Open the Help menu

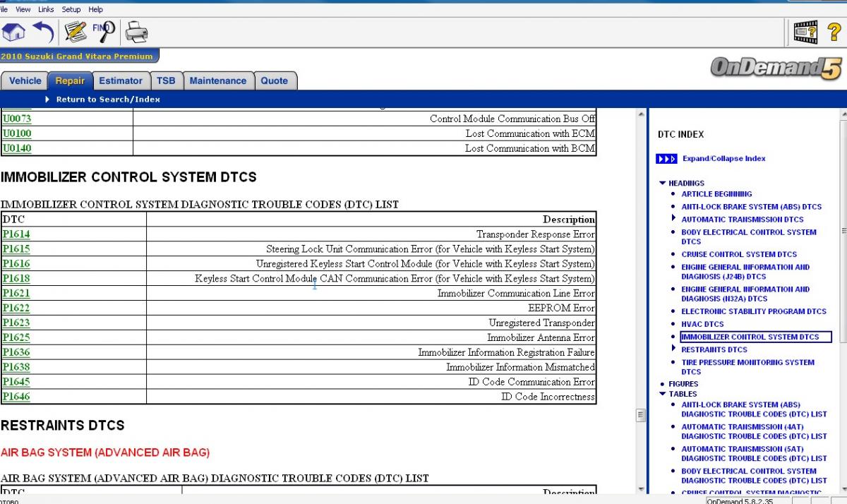pos(96,10)
